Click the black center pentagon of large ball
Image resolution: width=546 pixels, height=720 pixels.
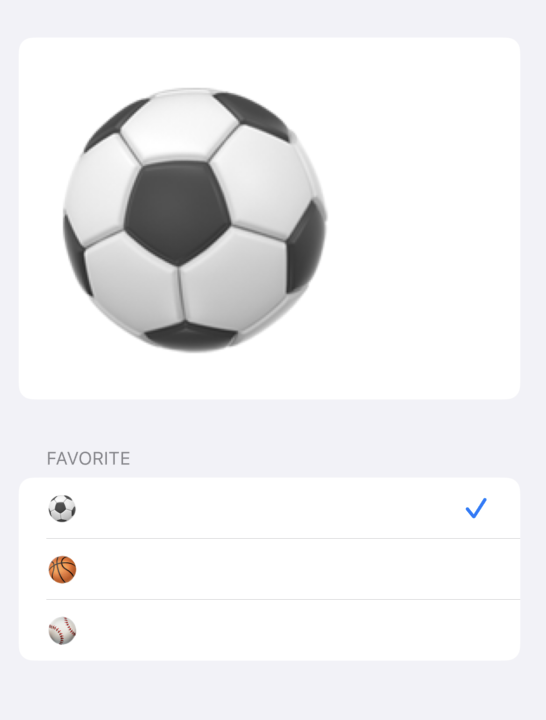tap(177, 212)
